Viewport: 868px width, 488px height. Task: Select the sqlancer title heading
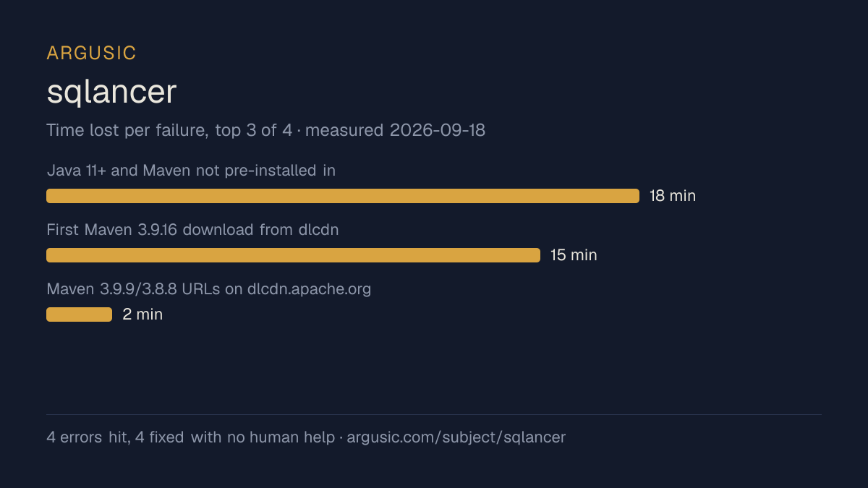tap(111, 92)
